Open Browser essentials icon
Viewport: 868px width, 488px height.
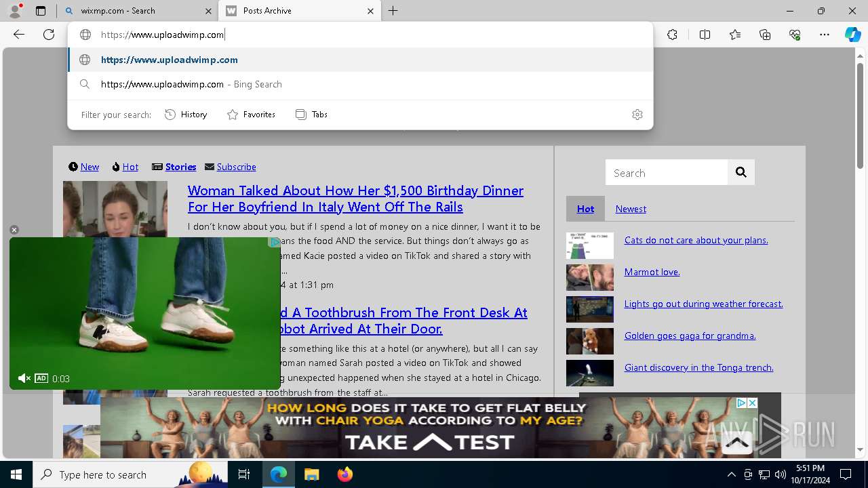795,35
